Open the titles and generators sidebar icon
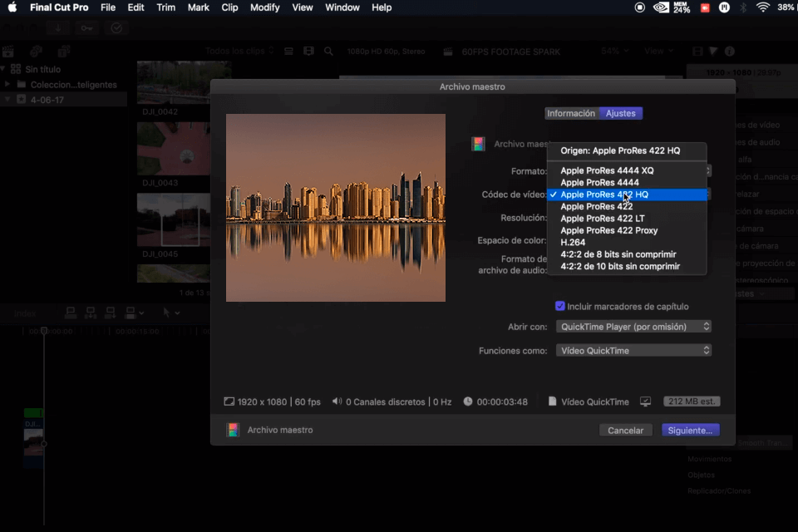Viewport: 798px width, 532px height. click(x=64, y=52)
